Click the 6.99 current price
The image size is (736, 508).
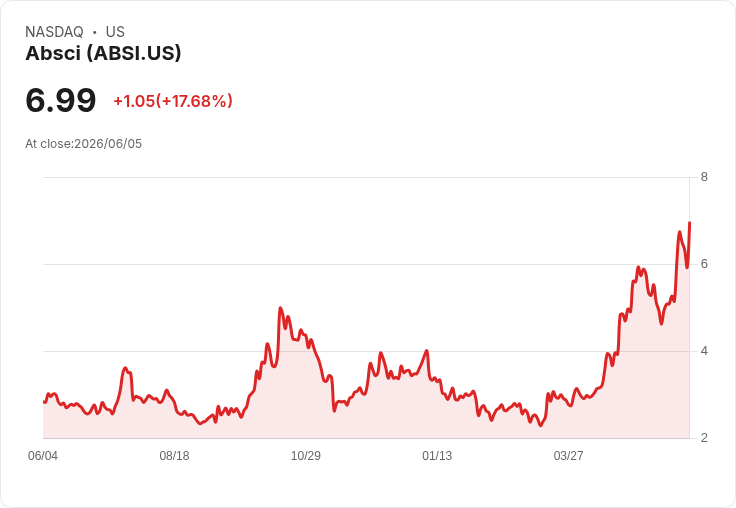pyautogui.click(x=61, y=100)
